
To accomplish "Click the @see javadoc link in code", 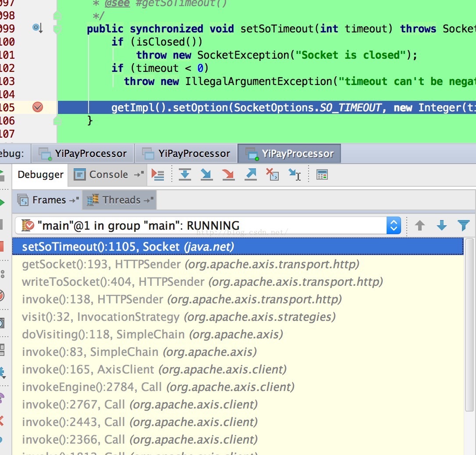I will pyautogui.click(x=117, y=4).
